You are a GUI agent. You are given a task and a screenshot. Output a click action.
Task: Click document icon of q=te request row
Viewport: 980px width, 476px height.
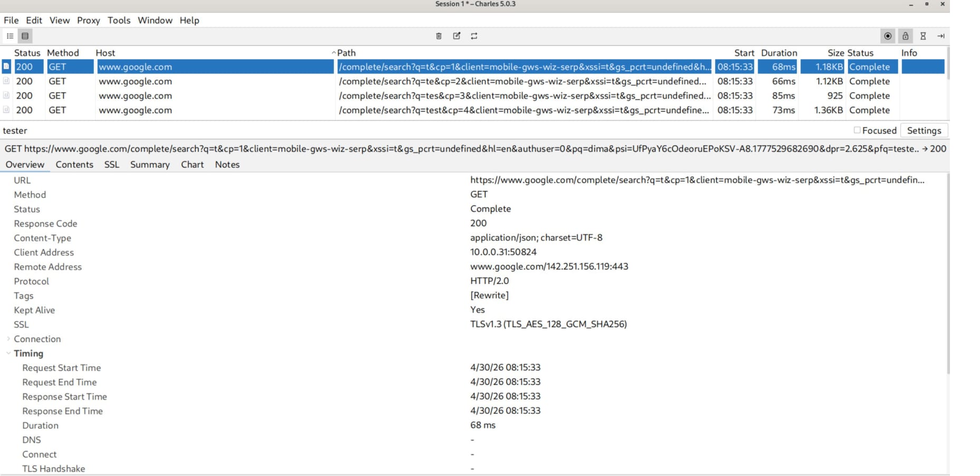click(6, 81)
